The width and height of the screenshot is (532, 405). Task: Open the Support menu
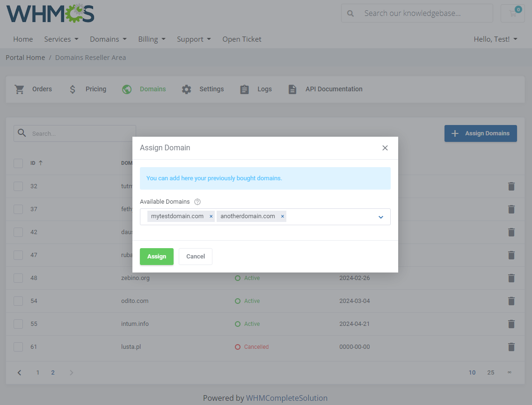[193, 39]
